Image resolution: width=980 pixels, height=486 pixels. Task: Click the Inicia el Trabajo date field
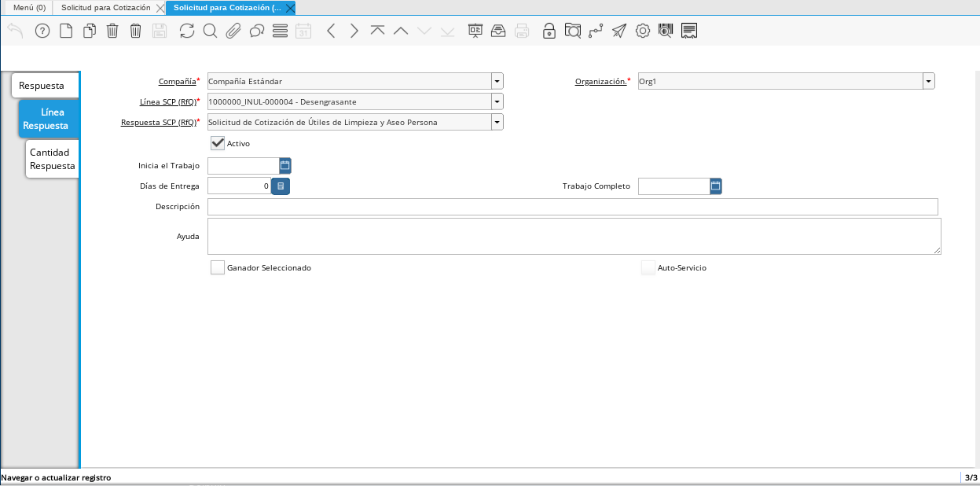244,166
